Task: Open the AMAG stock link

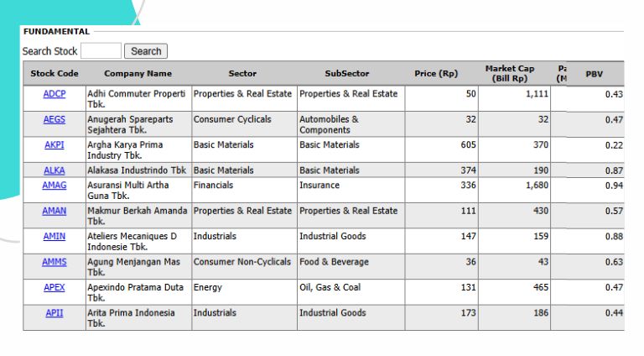Action: [55, 185]
